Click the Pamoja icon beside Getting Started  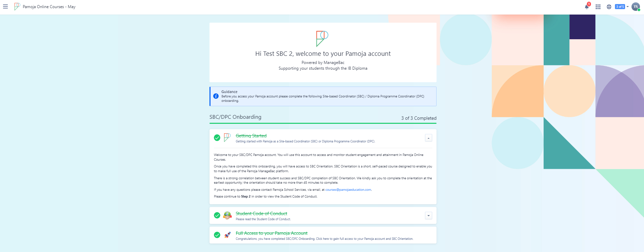click(x=227, y=137)
